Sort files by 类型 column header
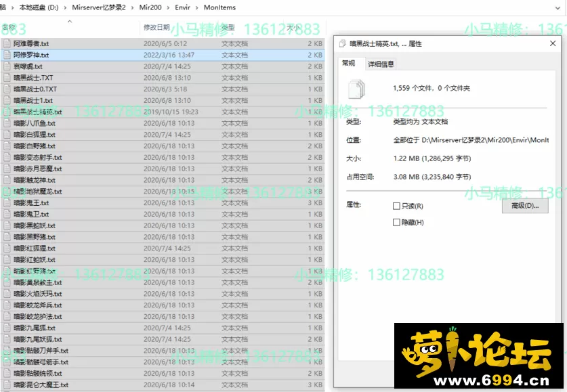This screenshot has width=567, height=392. (228, 28)
